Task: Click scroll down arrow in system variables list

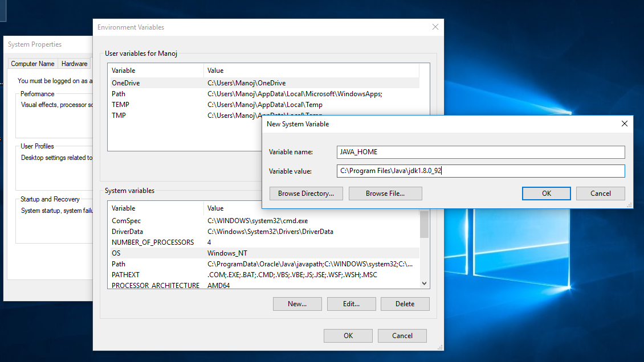Action: 424,283
